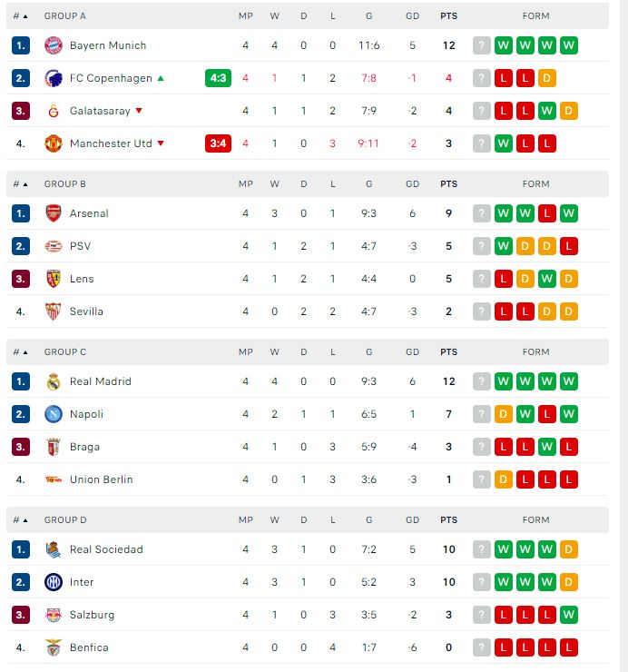Open Real Sociedad team link
Viewport: 628px width, 672px height.
coord(105,549)
